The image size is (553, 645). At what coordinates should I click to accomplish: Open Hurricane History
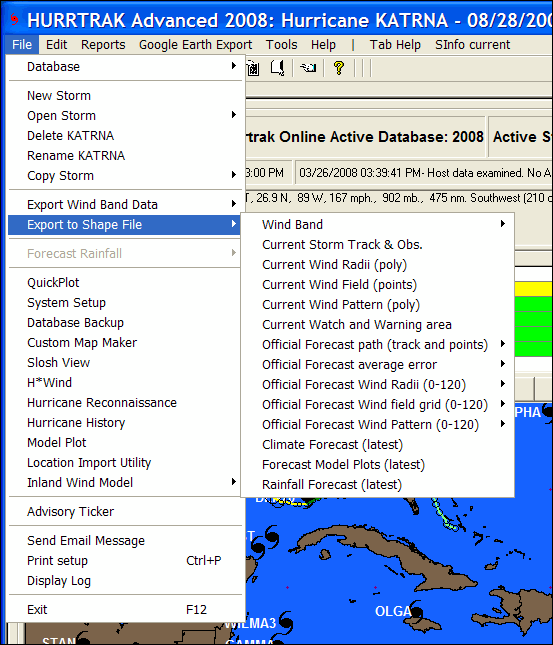[x=124, y=422]
